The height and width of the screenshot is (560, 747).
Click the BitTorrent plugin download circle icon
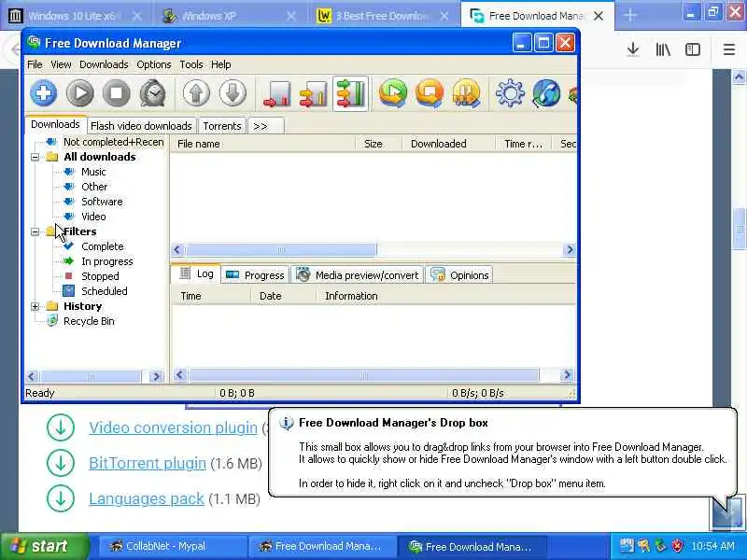click(61, 462)
